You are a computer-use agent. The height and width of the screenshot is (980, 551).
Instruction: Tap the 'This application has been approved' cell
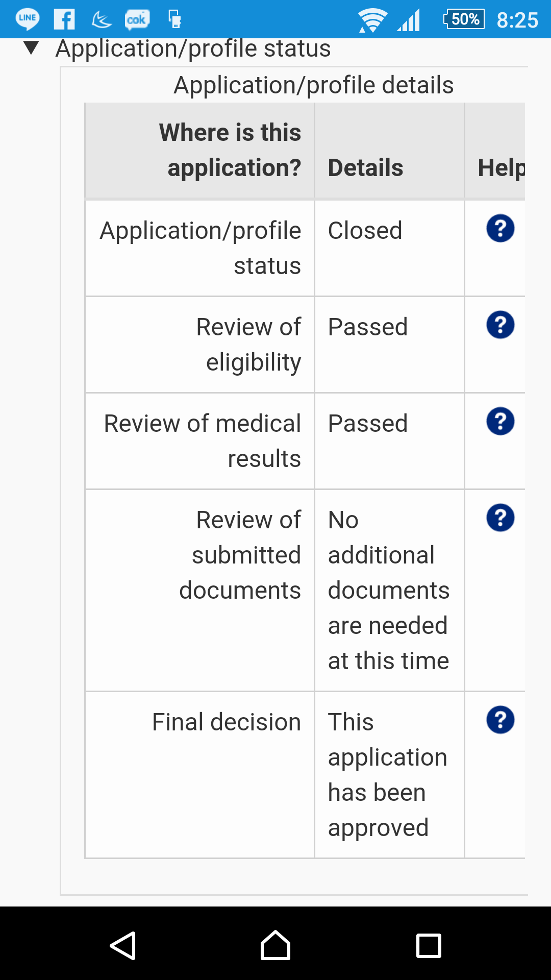(389, 775)
